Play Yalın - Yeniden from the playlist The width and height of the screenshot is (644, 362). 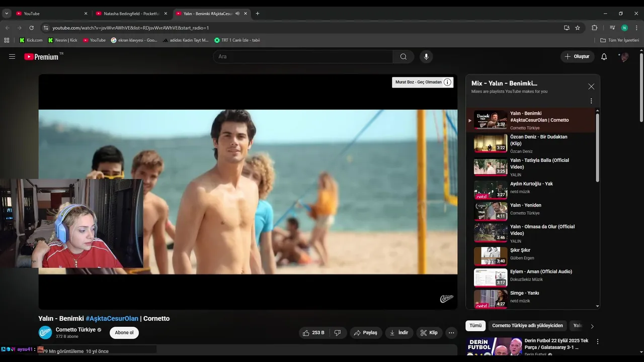tap(531, 211)
